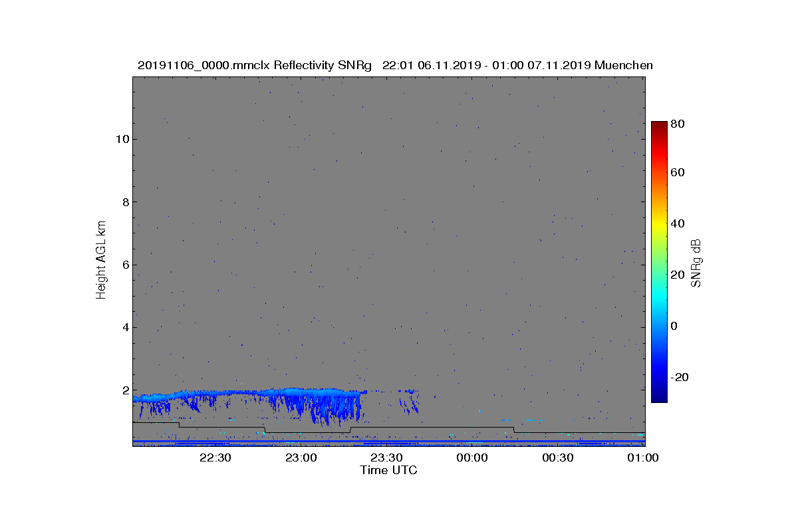Viewport: 798px width, 532px height.
Task: Click the plot title filename 20191106_0000.mmclx
Action: [x=204, y=65]
